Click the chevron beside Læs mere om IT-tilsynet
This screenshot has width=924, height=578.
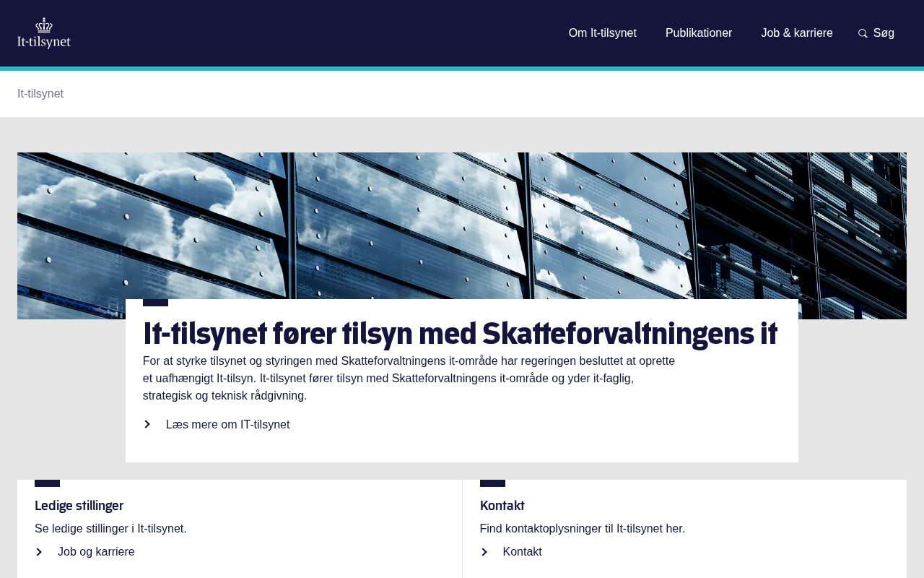pyautogui.click(x=147, y=425)
